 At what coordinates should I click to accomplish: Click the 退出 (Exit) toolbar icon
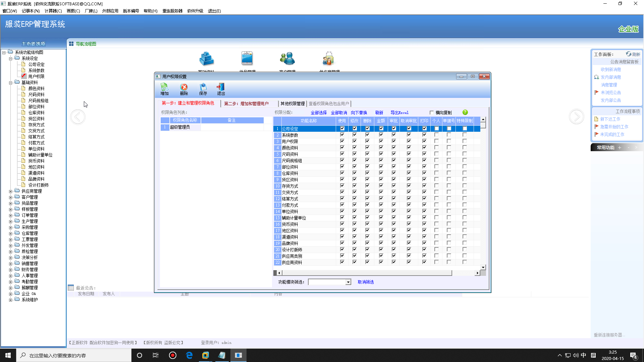point(221,89)
